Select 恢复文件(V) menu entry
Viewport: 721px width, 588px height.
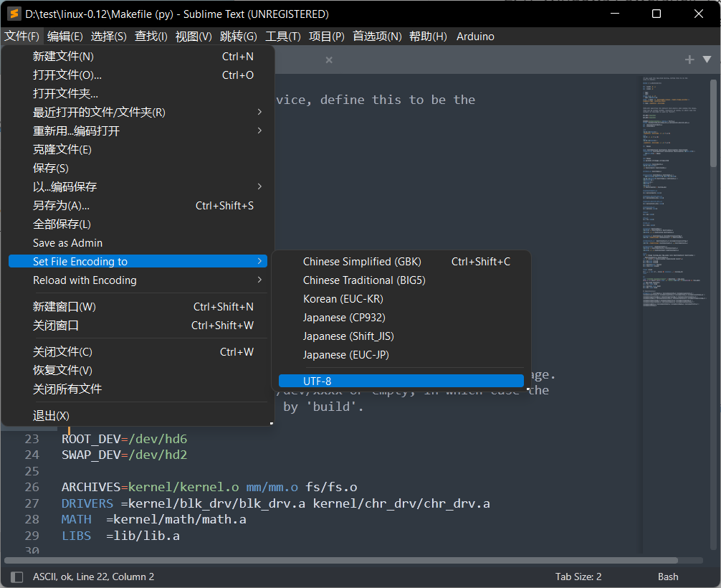coord(138,371)
